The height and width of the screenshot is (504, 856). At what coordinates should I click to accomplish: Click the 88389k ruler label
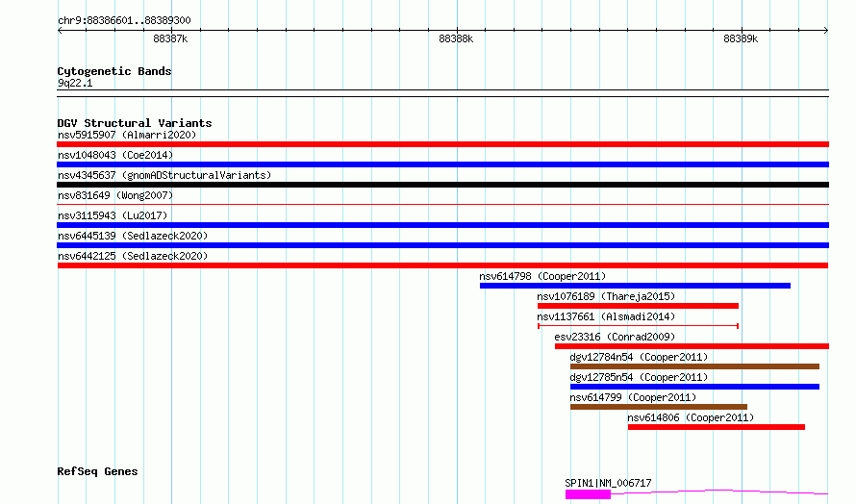tap(741, 39)
